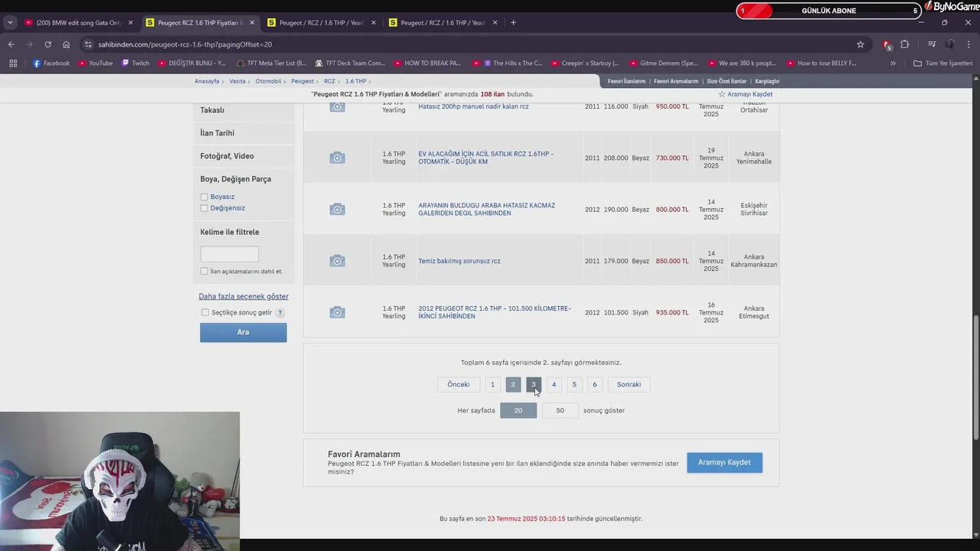
Task: Go to results page 6
Action: point(594,384)
